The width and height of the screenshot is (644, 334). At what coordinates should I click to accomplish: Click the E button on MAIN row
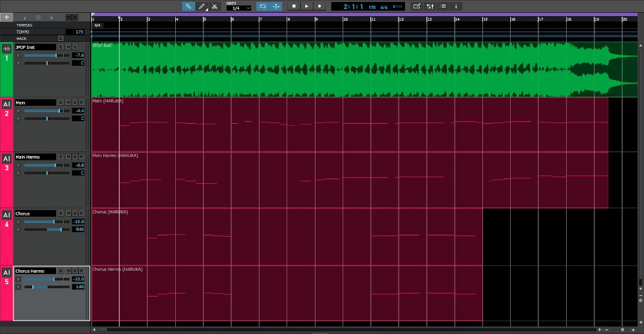(x=61, y=39)
